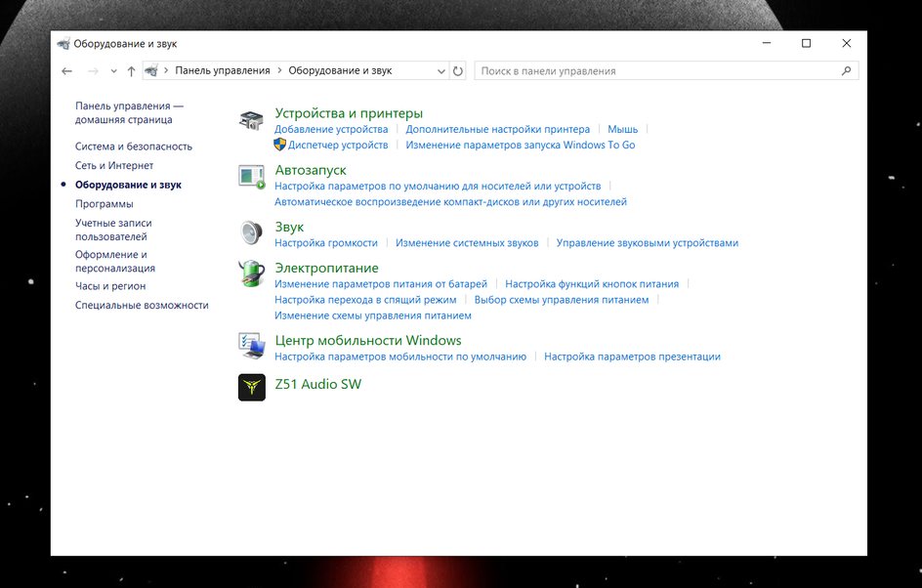922x588 pixels.
Task: Open the Мышь settings link
Action: [623, 129]
